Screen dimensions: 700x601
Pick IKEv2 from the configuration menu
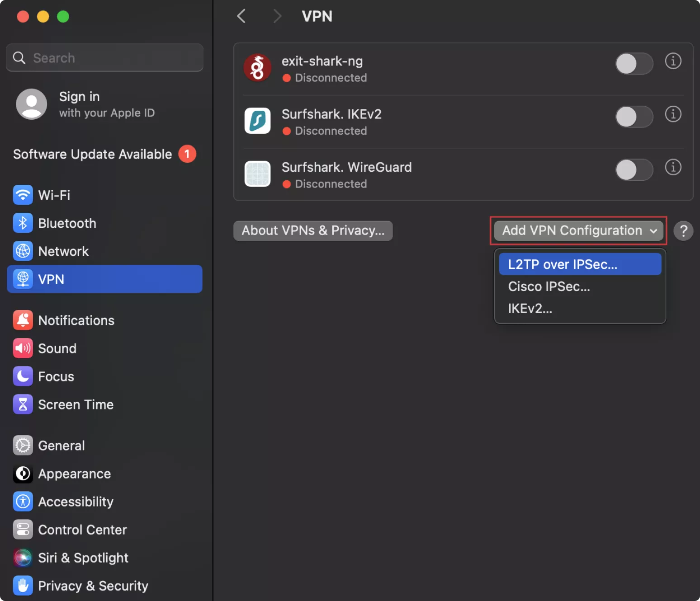[530, 309]
